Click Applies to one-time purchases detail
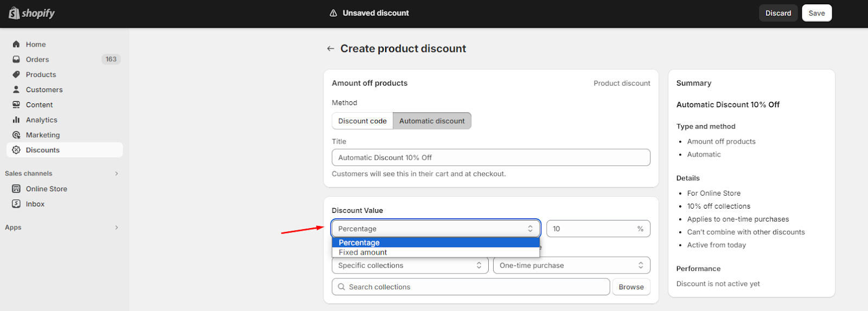Image resolution: width=868 pixels, height=311 pixels. [x=738, y=219]
